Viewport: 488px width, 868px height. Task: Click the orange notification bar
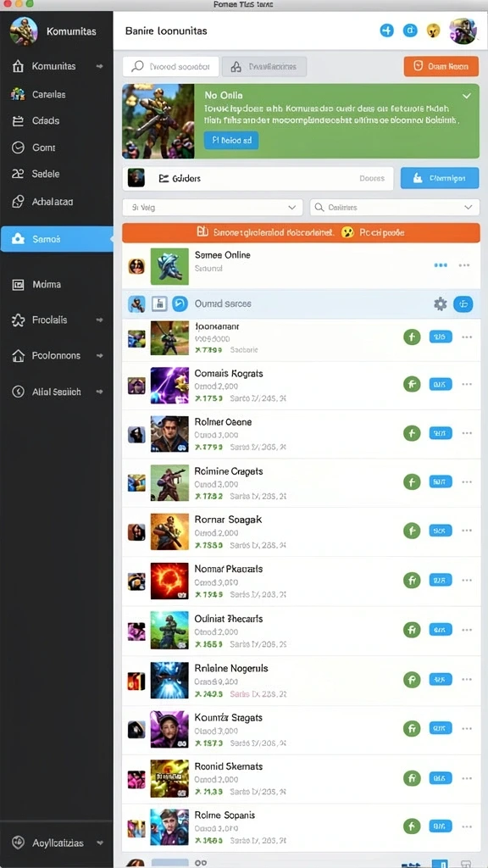pos(301,232)
